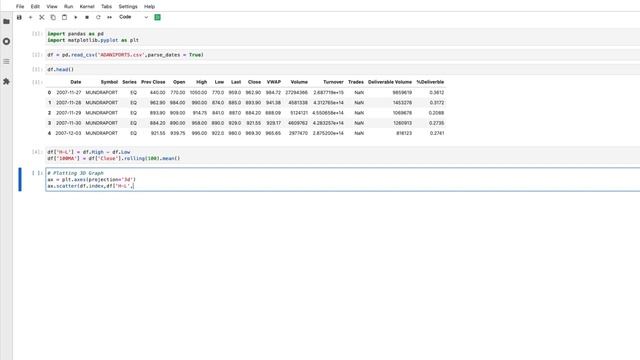Restart the kernel

(98, 17)
